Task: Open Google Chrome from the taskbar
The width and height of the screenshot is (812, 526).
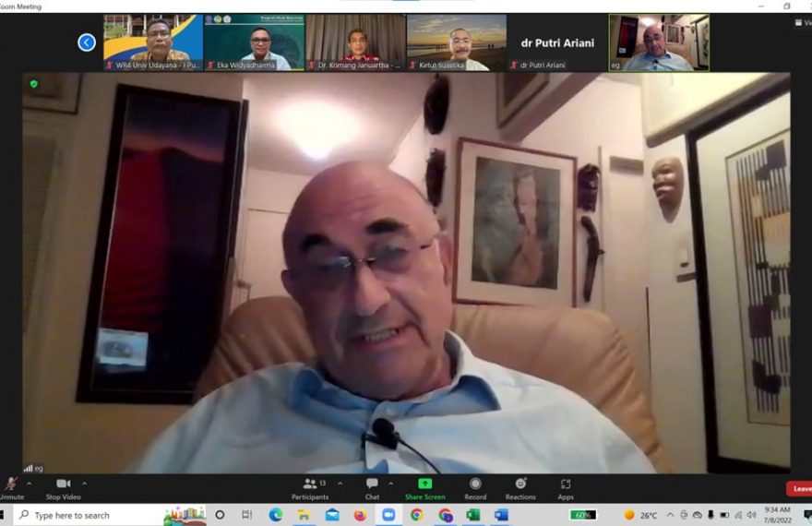Action: [x=416, y=515]
